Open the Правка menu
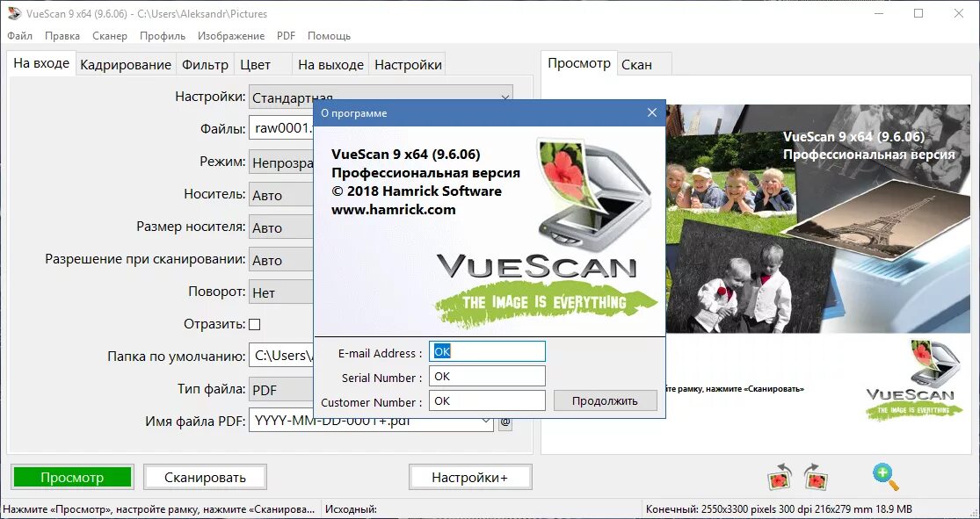The image size is (980, 519). 62,36
